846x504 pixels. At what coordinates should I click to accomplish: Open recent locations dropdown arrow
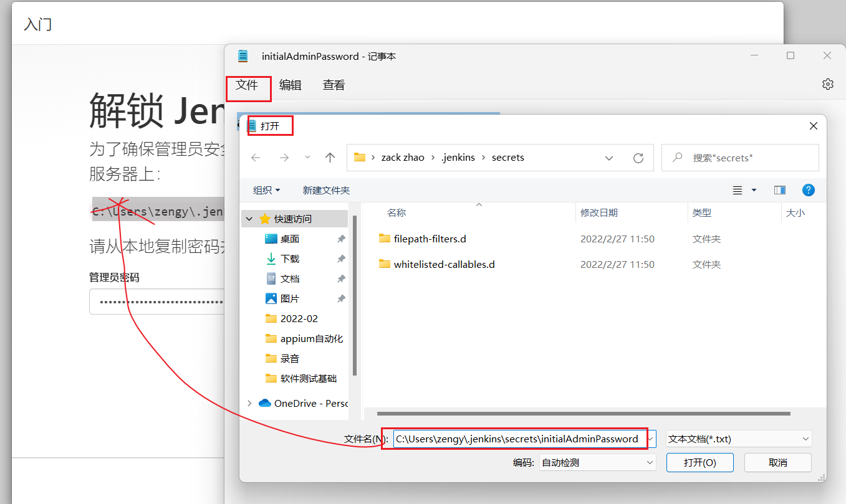click(x=307, y=158)
